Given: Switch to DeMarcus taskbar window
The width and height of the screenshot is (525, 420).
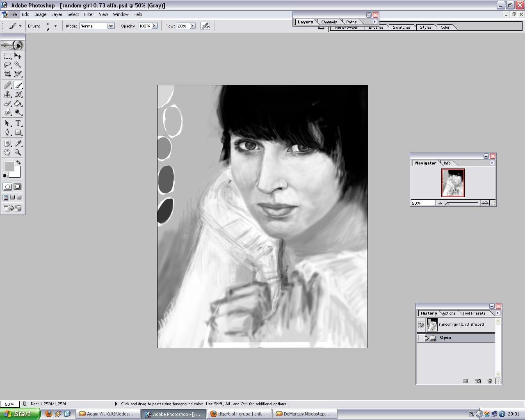Looking at the screenshot, I should tap(306, 414).
